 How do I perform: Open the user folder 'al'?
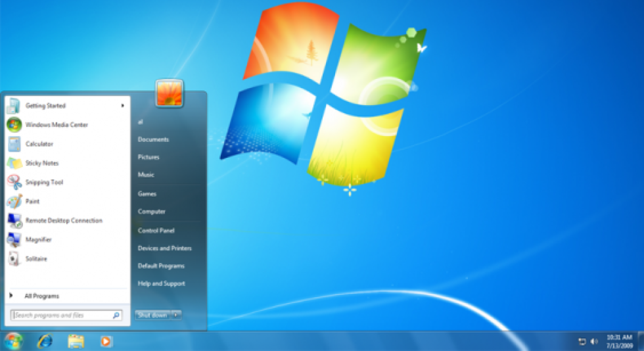coord(141,122)
